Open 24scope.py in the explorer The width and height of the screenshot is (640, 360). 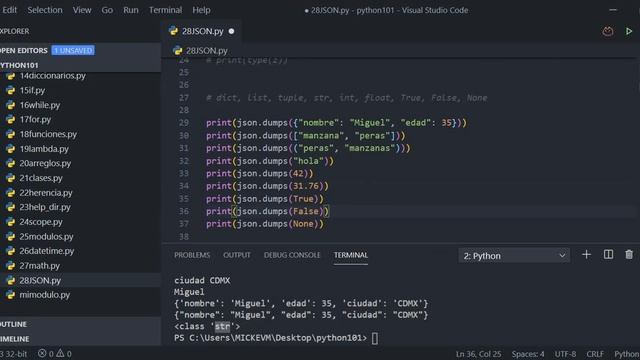tap(41, 222)
